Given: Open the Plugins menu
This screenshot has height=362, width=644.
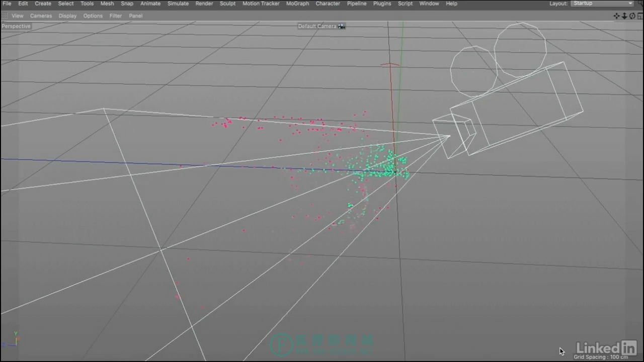Looking at the screenshot, I should tap(382, 4).
